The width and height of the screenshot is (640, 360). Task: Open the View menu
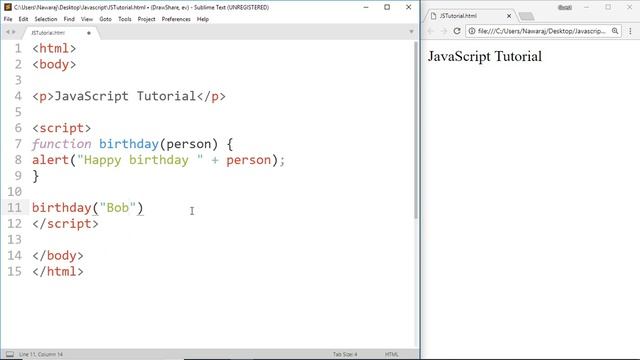coord(87,19)
